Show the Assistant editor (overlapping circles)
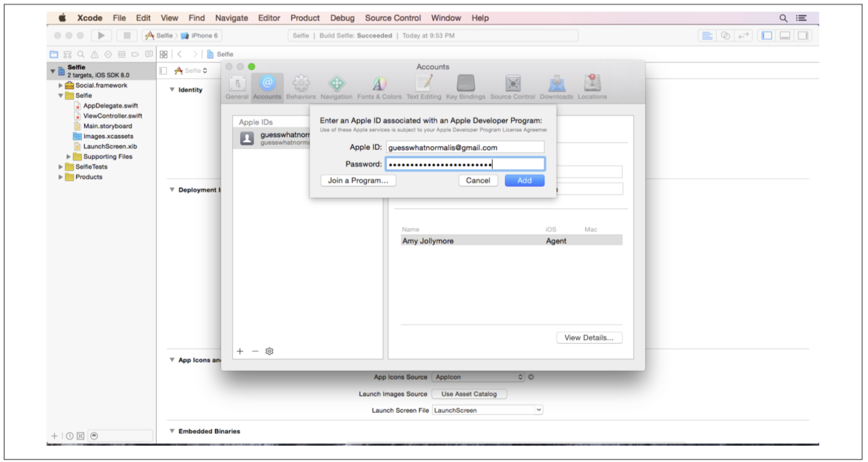Viewport: 868px width, 462px height. [x=725, y=36]
